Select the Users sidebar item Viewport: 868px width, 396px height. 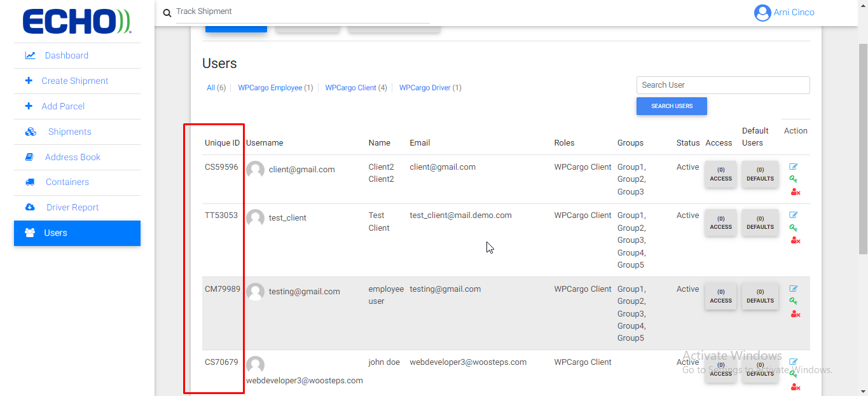(77, 233)
